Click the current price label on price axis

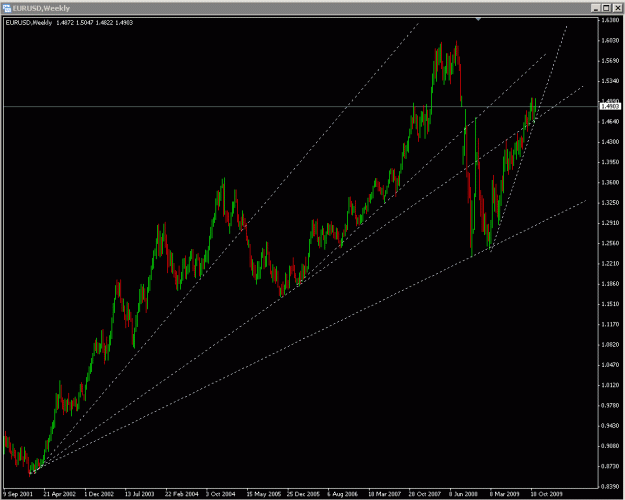click(610, 106)
